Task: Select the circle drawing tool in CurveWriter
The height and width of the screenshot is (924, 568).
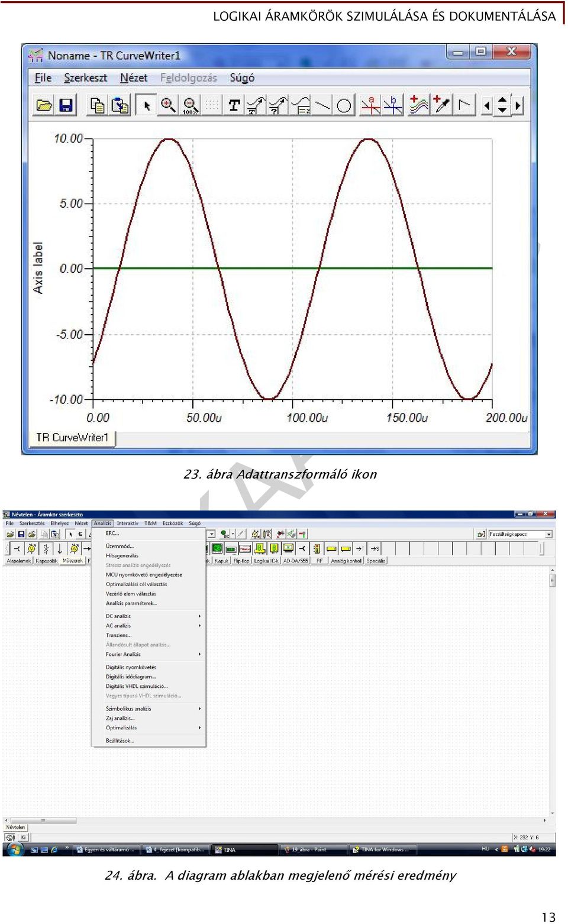Action: (x=344, y=105)
